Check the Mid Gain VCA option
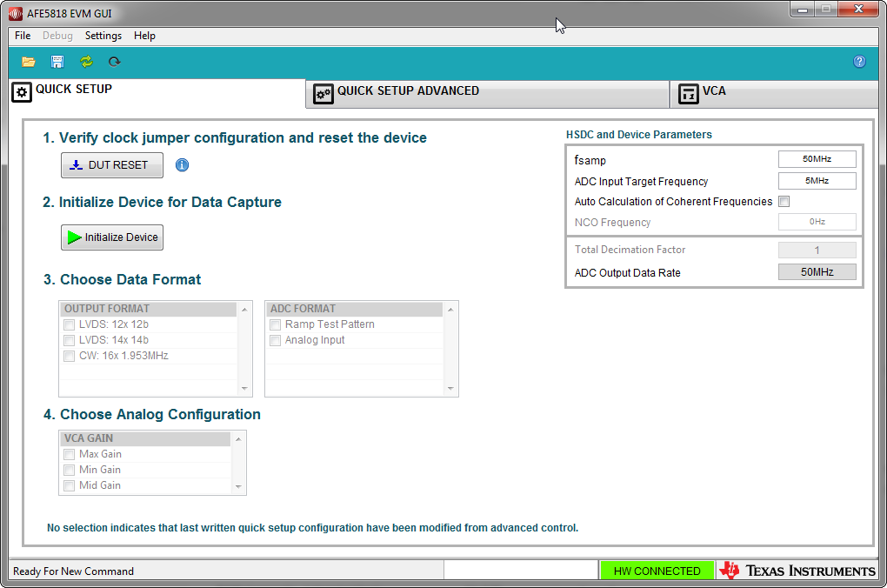 69,485
